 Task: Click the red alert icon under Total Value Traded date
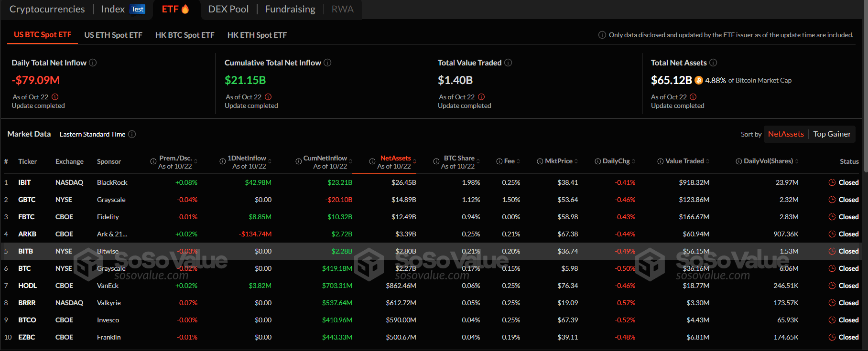coord(481,97)
